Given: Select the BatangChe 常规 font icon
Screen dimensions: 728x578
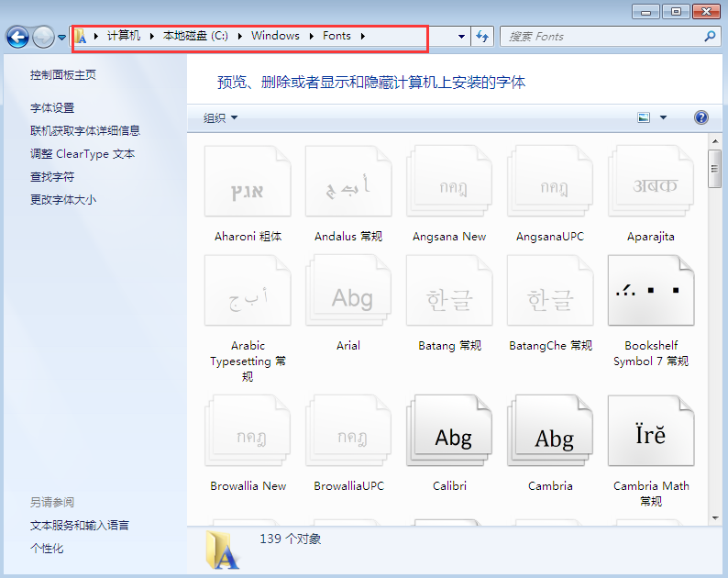Looking at the screenshot, I should click(550, 291).
